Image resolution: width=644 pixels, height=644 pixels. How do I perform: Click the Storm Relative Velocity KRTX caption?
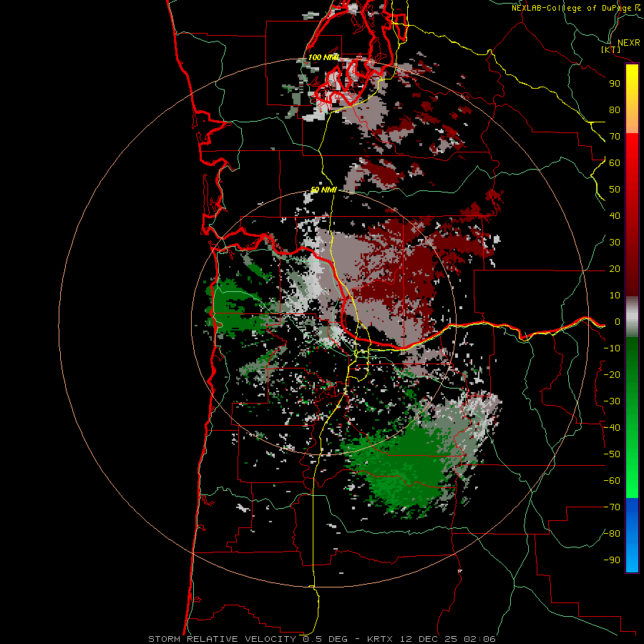(321, 639)
